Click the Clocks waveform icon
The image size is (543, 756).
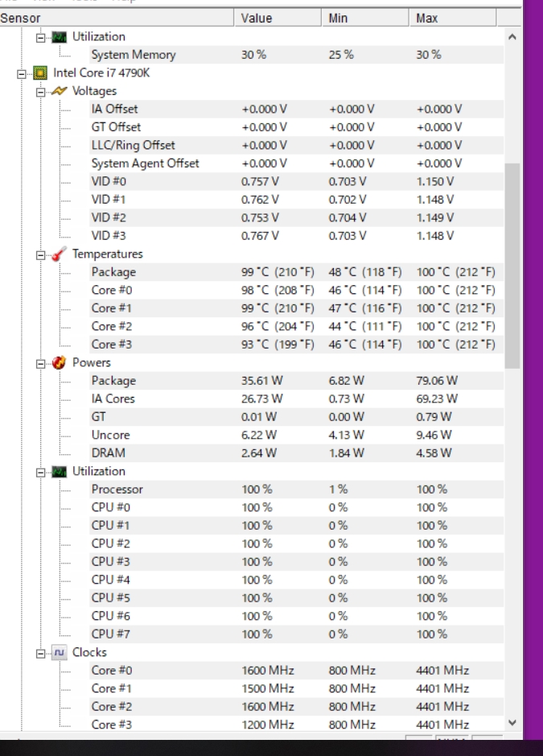(59, 653)
